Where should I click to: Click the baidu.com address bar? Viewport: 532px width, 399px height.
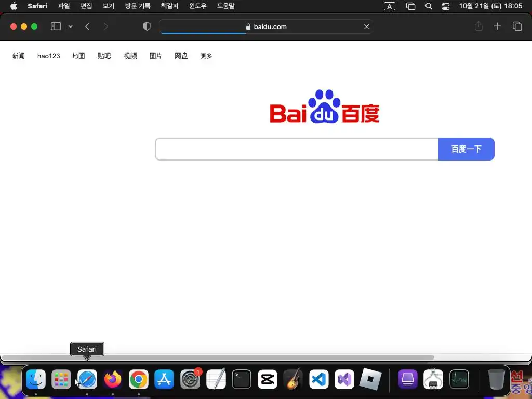[x=266, y=26]
